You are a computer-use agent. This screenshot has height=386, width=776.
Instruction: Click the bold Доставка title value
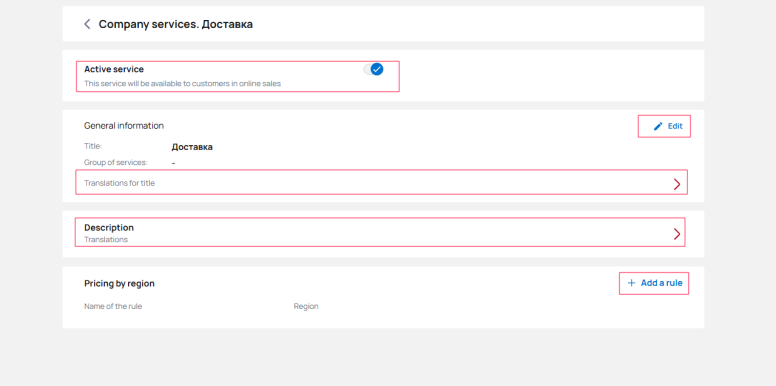tap(192, 147)
